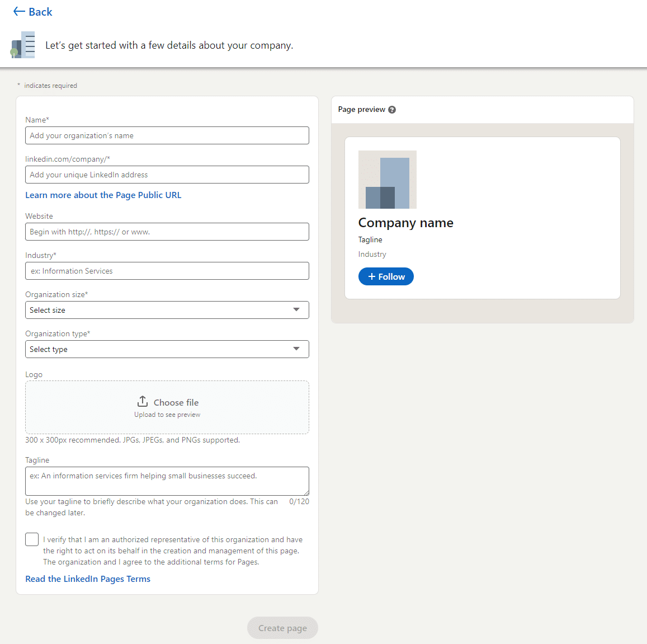The image size is (647, 644).
Task: Click the plus icon on the Follow button
Action: (372, 276)
